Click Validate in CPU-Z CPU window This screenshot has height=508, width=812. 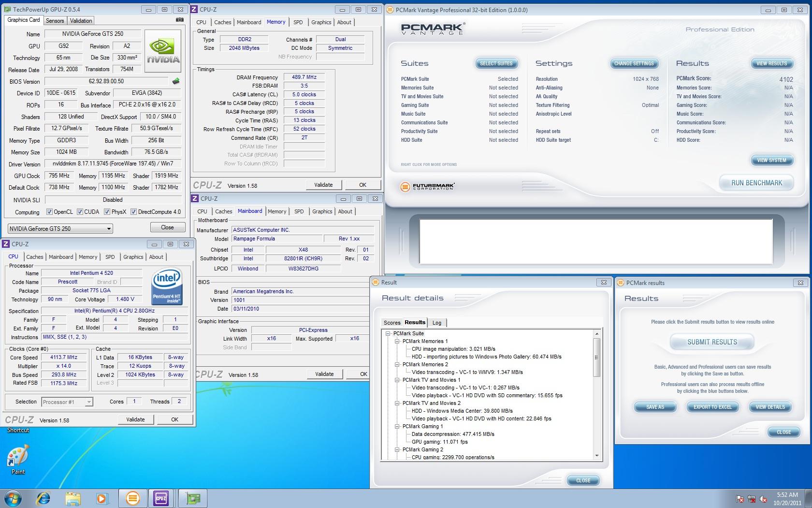click(x=135, y=419)
